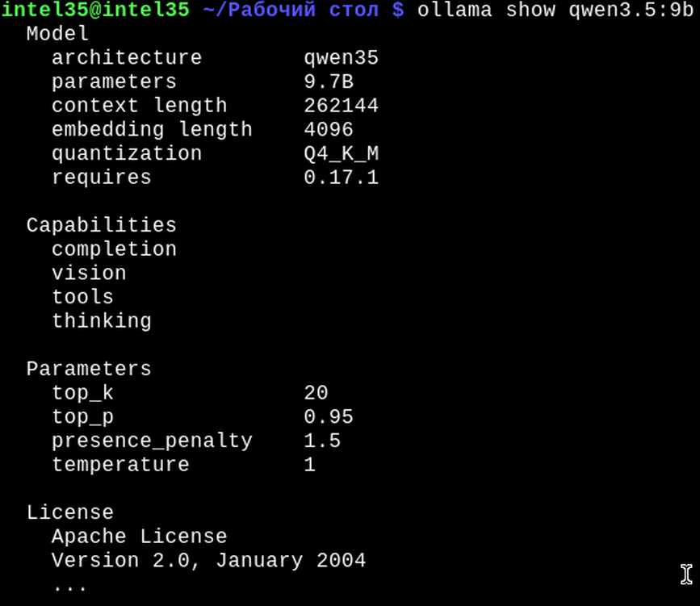Click the vision capability line
This screenshot has width=700, height=606.
point(89,274)
